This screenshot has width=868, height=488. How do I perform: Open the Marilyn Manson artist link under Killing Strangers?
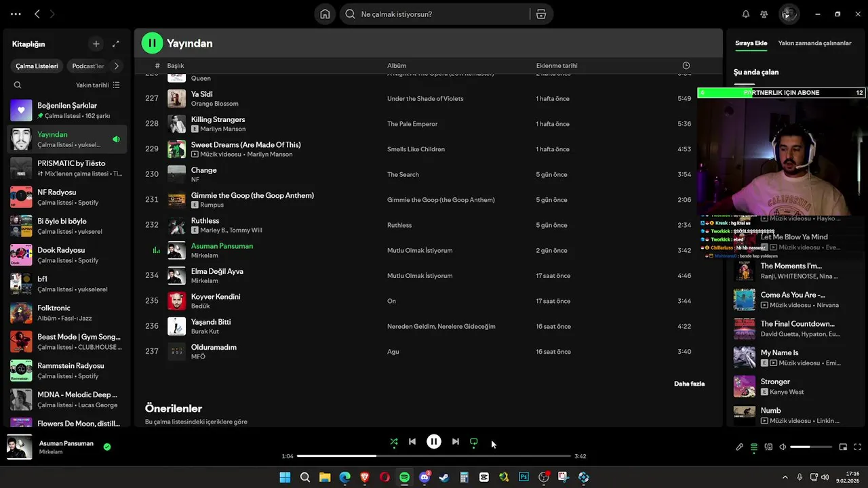coord(222,129)
